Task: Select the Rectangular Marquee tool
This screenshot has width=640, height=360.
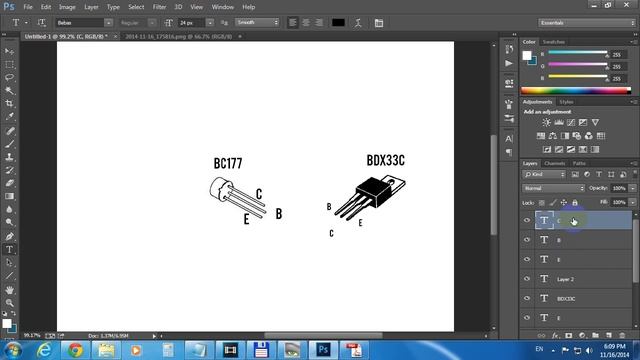Action: click(x=9, y=64)
